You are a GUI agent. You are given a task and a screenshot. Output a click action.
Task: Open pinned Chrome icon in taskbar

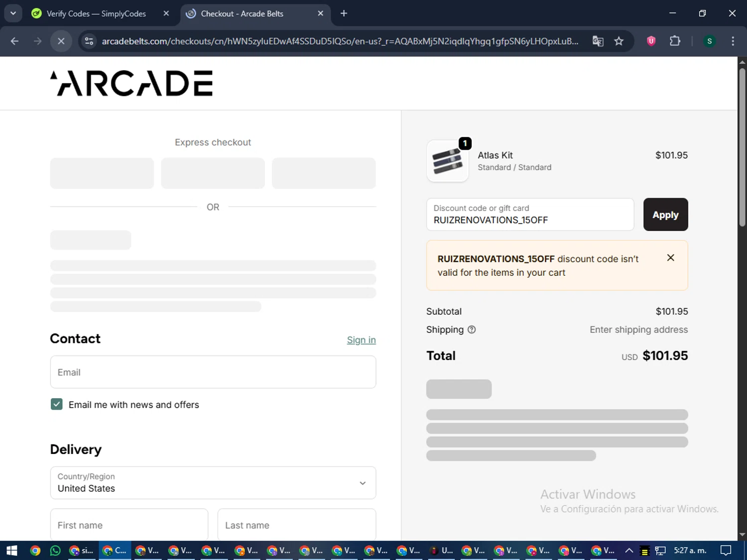pyautogui.click(x=35, y=551)
